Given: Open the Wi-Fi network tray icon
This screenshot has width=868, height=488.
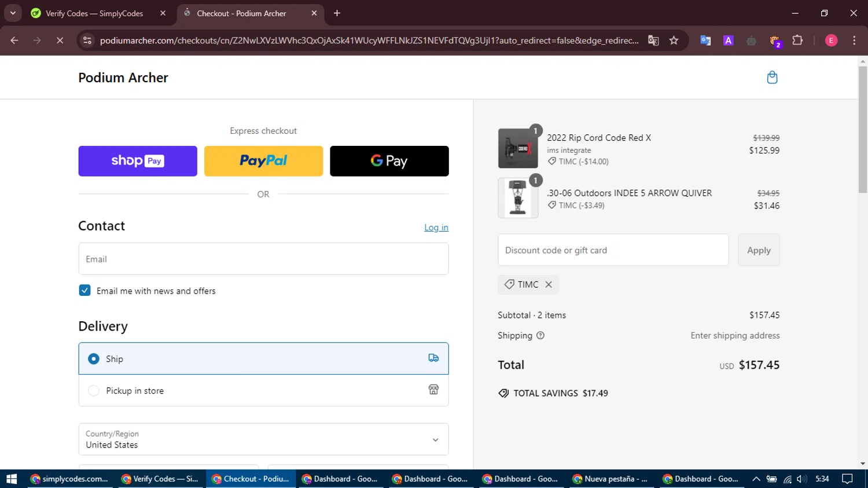Looking at the screenshot, I should coord(788,479).
